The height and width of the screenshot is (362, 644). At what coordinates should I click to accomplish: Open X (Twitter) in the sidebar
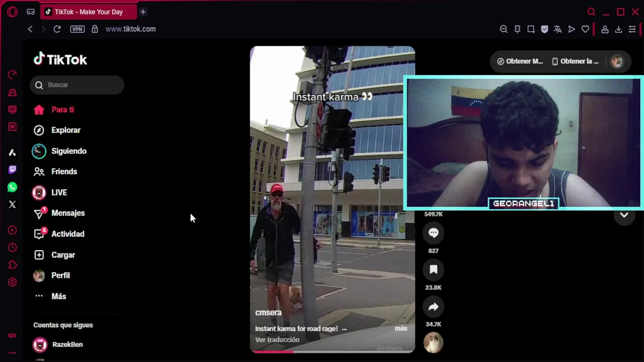(13, 204)
